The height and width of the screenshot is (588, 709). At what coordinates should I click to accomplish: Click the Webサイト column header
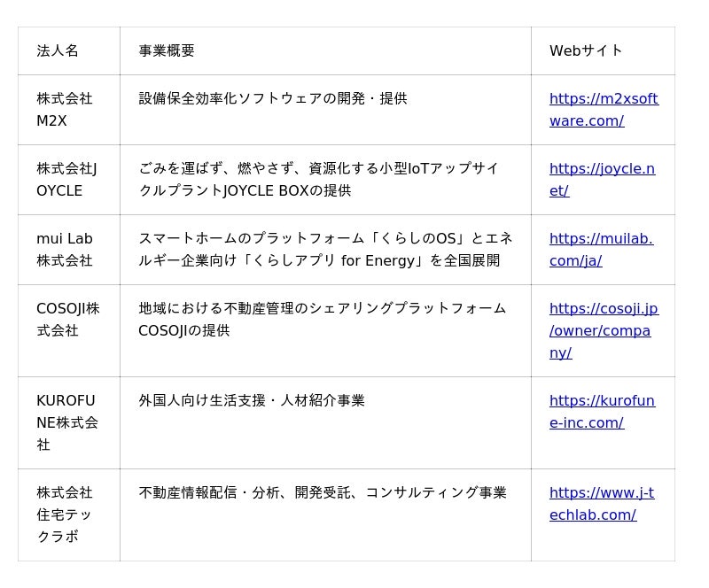[x=586, y=51]
